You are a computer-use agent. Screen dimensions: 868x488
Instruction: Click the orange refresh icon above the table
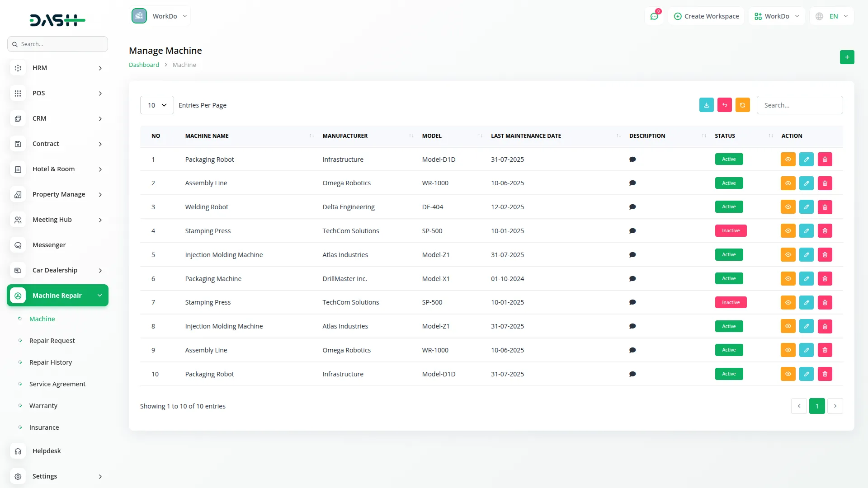[743, 105]
